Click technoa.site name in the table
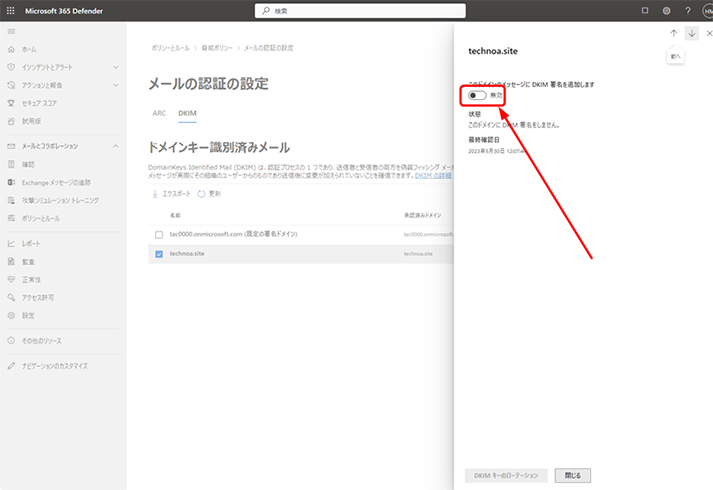The height and width of the screenshot is (490, 713). tap(187, 254)
